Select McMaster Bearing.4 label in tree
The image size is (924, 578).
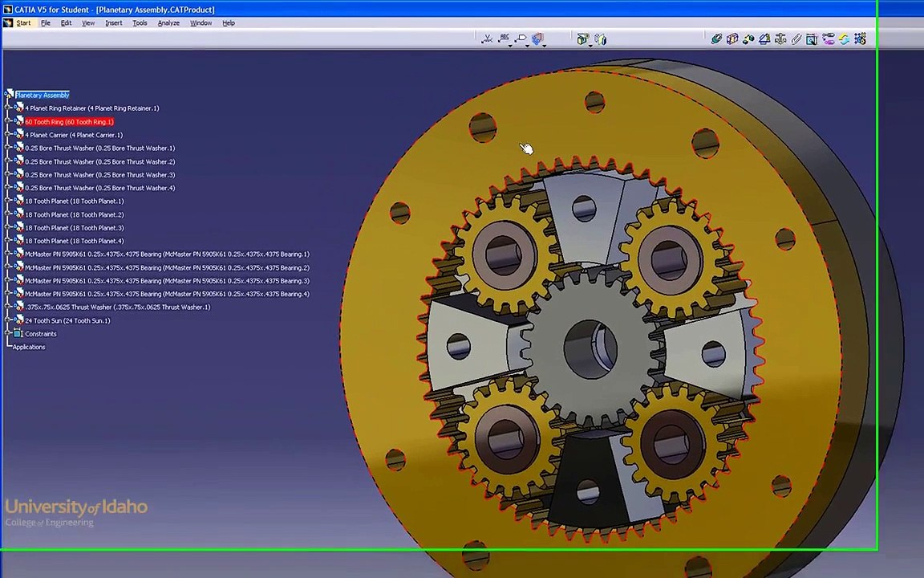click(x=167, y=294)
